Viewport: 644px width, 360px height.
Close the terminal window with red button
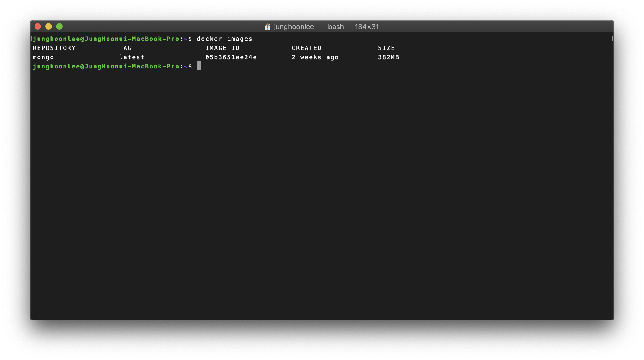38,26
